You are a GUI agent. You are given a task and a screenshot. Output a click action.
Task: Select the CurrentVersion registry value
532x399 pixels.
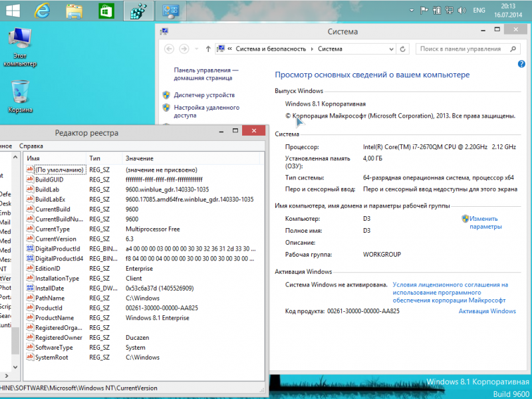pos(56,239)
